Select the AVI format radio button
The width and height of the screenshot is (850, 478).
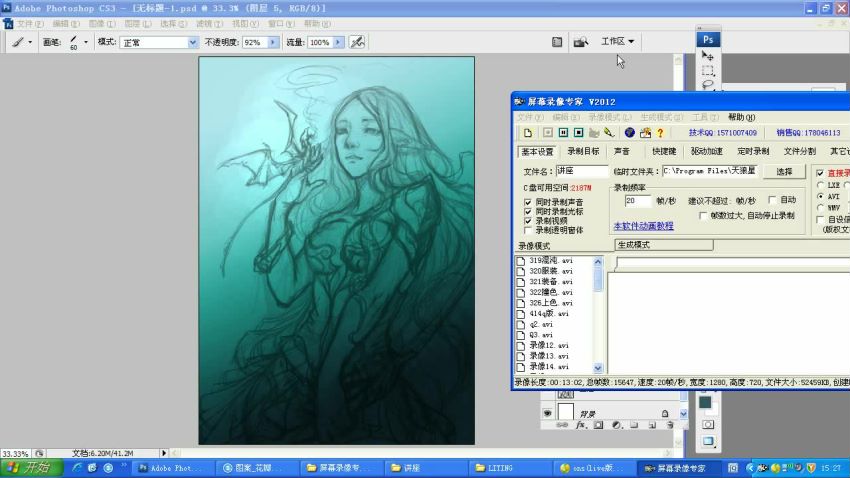click(x=821, y=196)
